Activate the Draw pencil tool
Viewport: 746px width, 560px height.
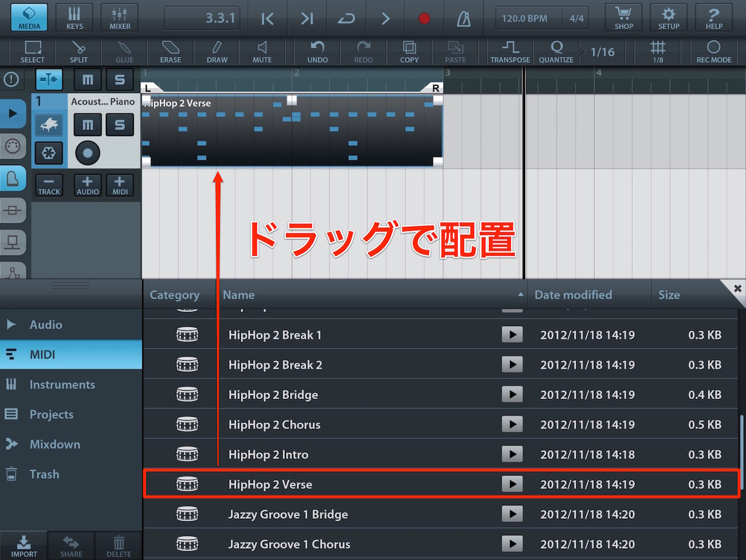217,52
